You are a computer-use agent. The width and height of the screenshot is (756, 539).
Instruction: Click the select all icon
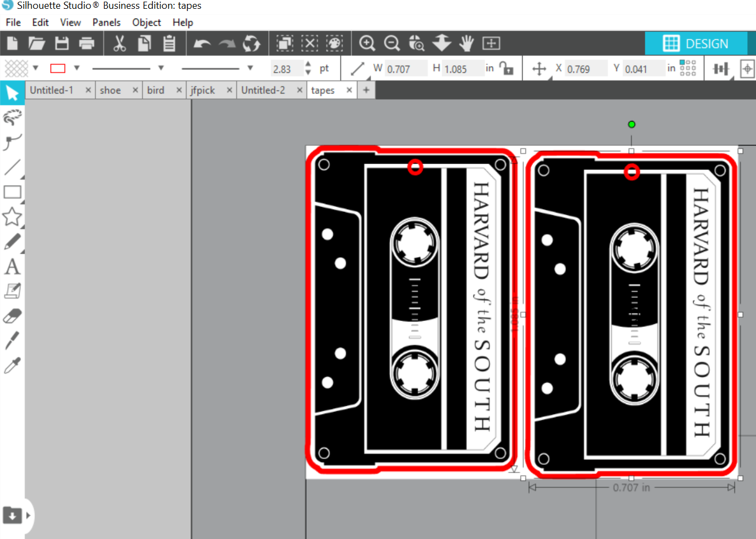tap(285, 43)
